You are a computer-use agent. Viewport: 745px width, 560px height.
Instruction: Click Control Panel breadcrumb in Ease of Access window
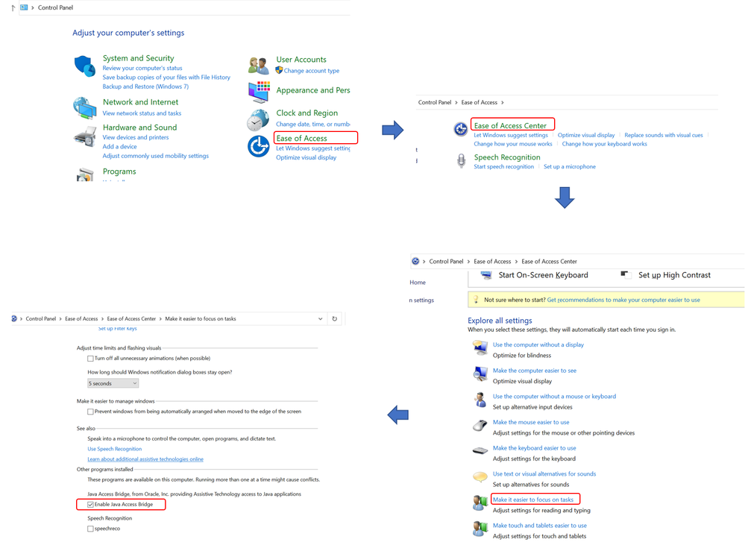click(434, 103)
